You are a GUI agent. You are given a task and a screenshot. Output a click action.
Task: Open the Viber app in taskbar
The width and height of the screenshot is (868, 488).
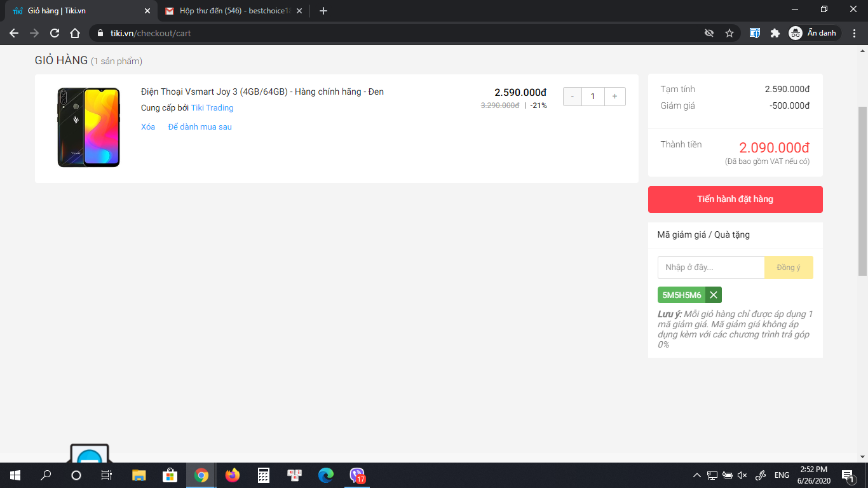pos(357,475)
